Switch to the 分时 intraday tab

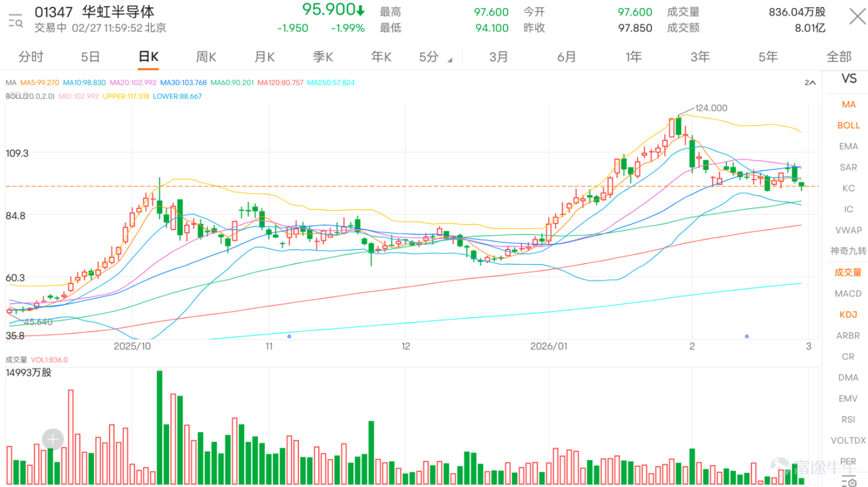point(31,56)
